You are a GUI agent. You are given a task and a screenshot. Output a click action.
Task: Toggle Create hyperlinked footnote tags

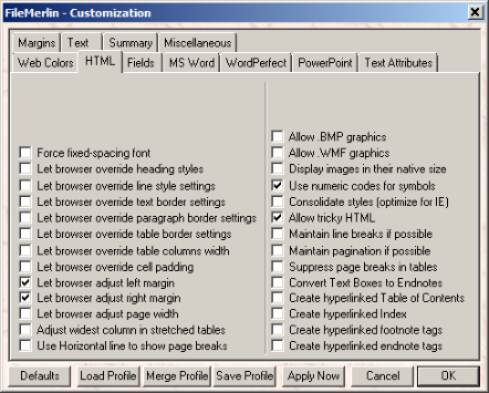[x=277, y=330]
